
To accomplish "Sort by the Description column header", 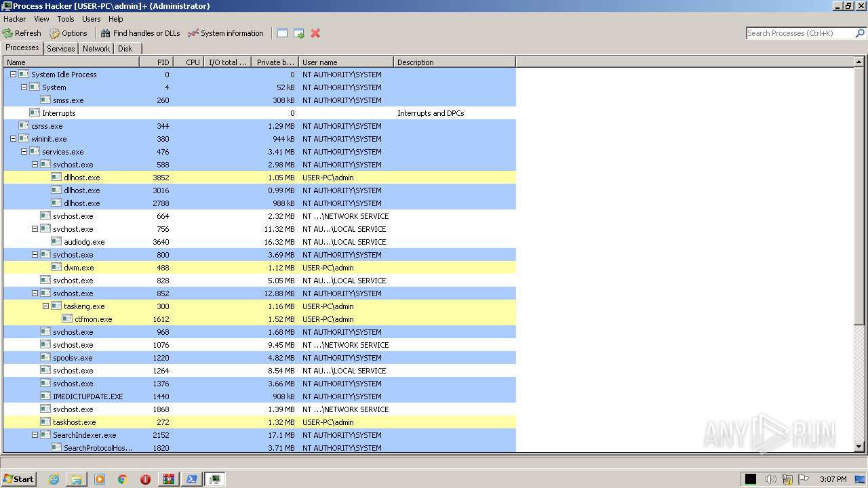I will (x=454, y=62).
